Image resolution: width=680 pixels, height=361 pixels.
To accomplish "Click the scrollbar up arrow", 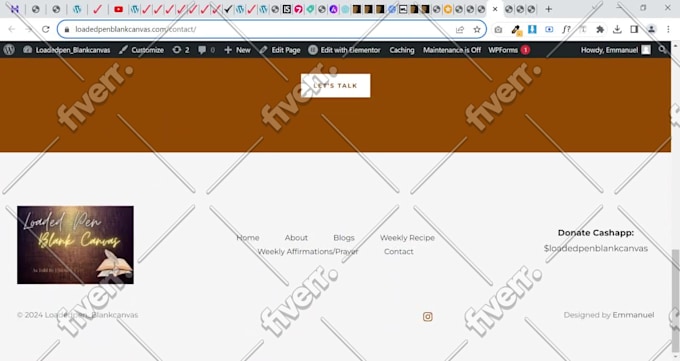I will click(x=675, y=45).
